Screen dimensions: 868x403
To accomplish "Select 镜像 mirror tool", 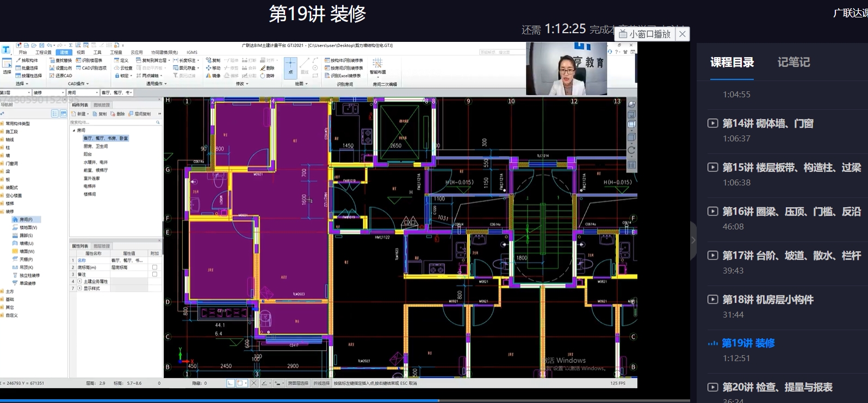I will 214,76.
